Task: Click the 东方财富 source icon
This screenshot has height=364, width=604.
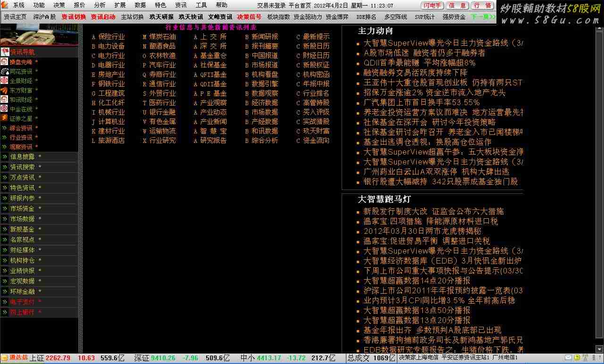Action: (5, 90)
